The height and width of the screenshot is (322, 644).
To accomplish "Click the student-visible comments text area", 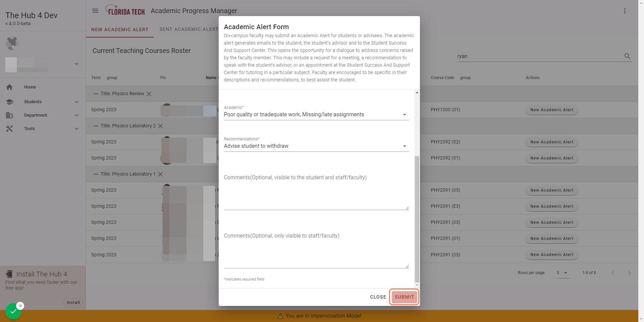I will 316,191.
